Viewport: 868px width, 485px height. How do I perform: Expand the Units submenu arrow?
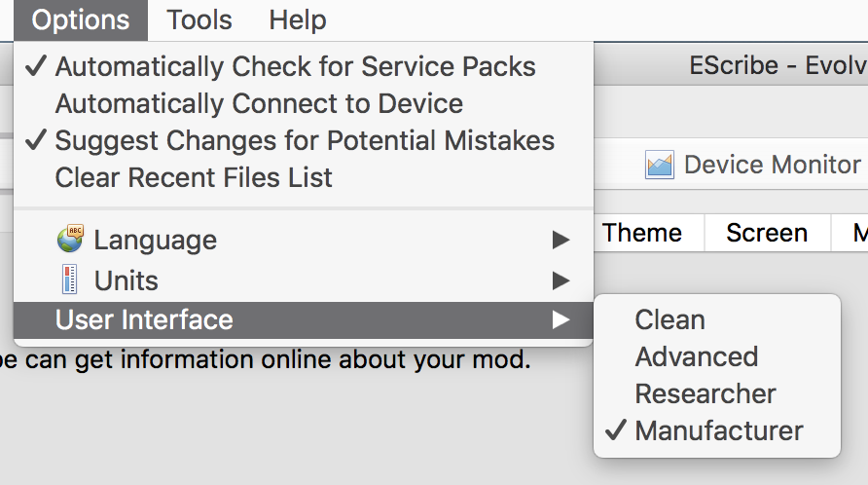coord(561,280)
